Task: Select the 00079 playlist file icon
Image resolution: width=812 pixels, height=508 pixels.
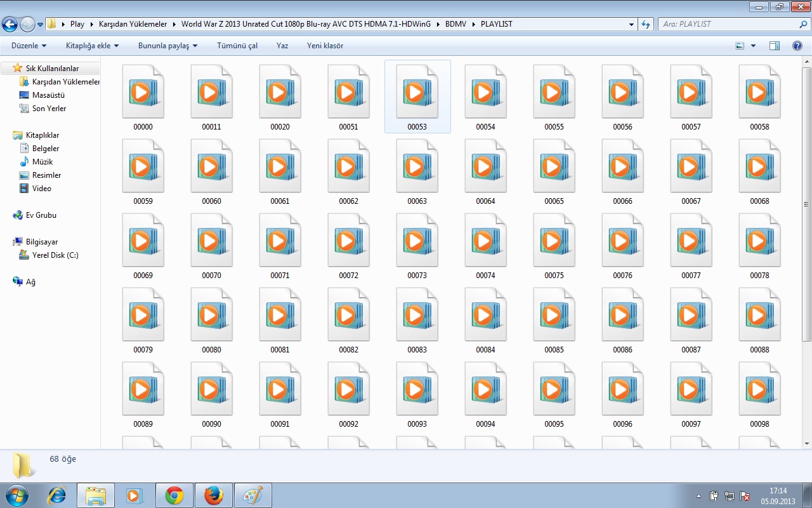Action: click(143, 315)
